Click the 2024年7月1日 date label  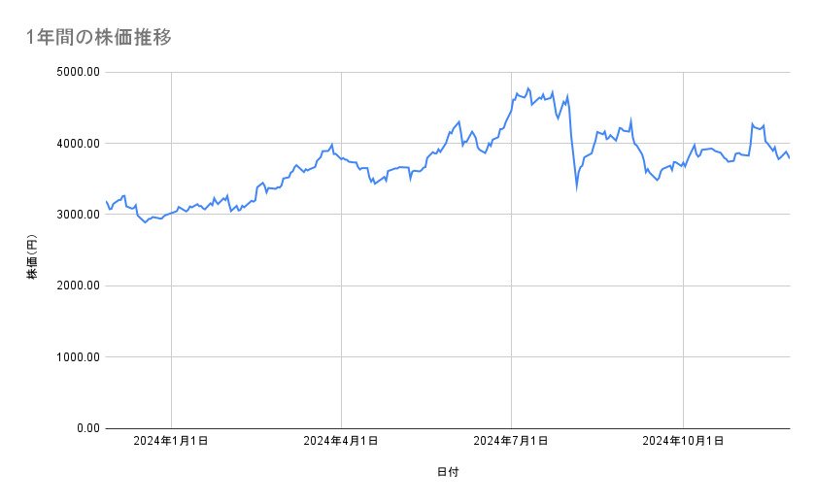click(511, 441)
